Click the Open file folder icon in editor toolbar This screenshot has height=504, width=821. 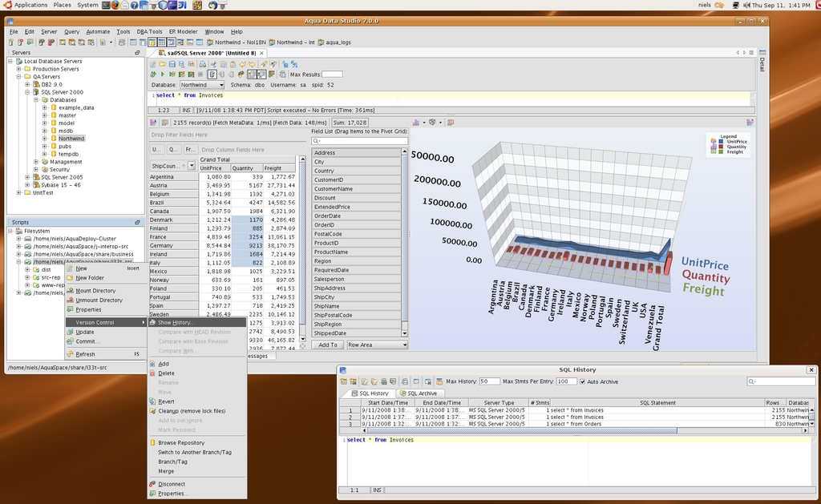tap(162, 64)
